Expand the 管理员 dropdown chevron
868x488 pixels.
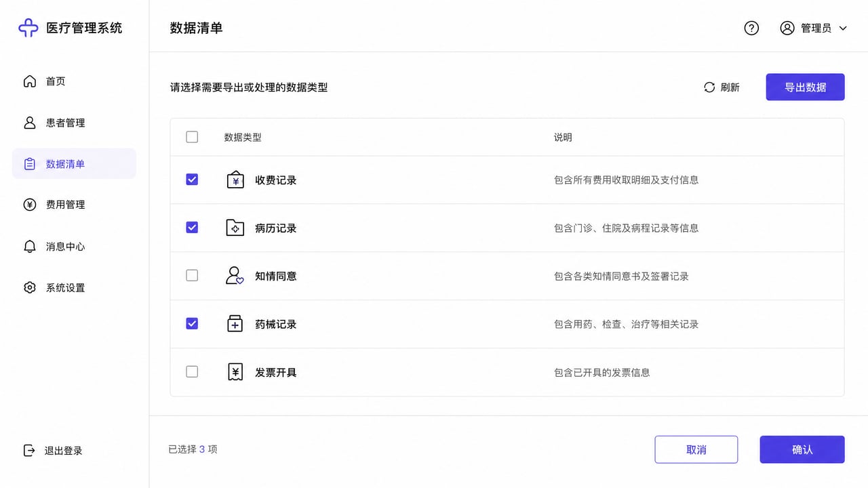pos(843,28)
